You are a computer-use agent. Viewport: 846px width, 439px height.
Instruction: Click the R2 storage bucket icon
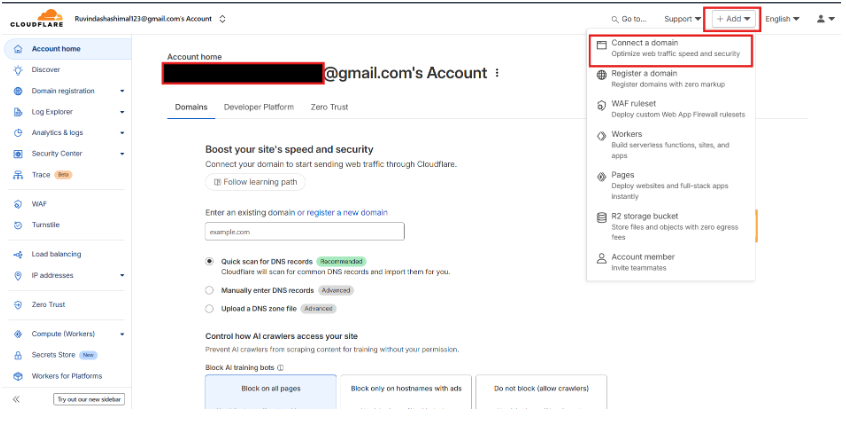(x=600, y=216)
